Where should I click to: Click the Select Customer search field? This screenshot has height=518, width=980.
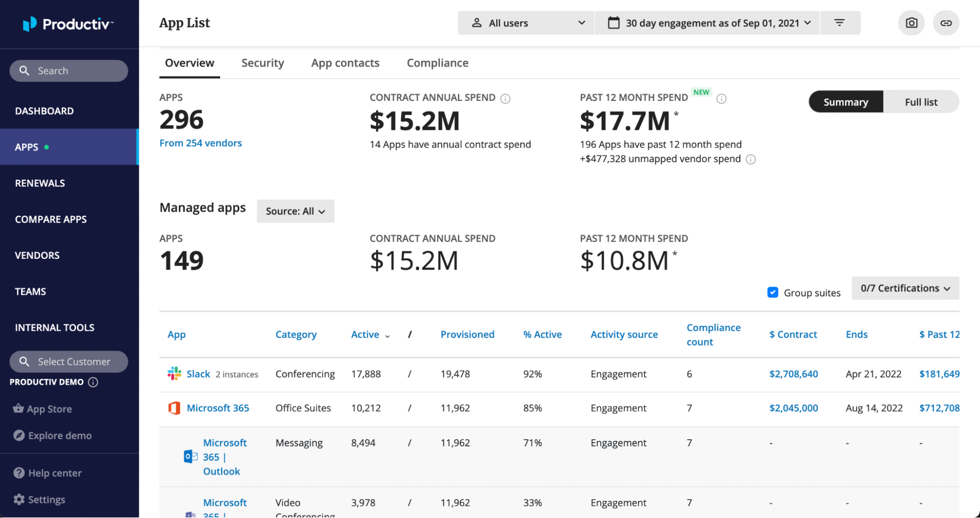click(69, 362)
